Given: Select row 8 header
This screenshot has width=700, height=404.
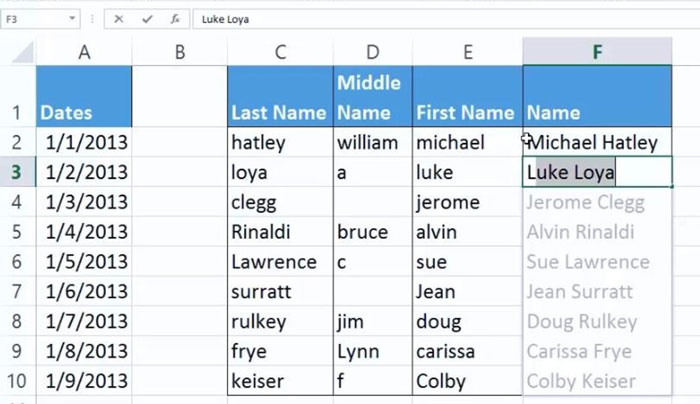Looking at the screenshot, I should (17, 321).
